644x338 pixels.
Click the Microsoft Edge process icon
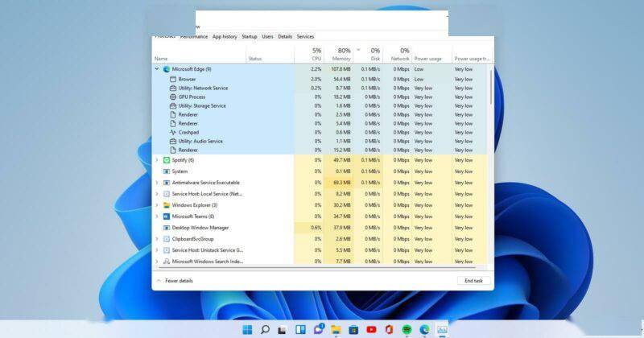point(166,70)
